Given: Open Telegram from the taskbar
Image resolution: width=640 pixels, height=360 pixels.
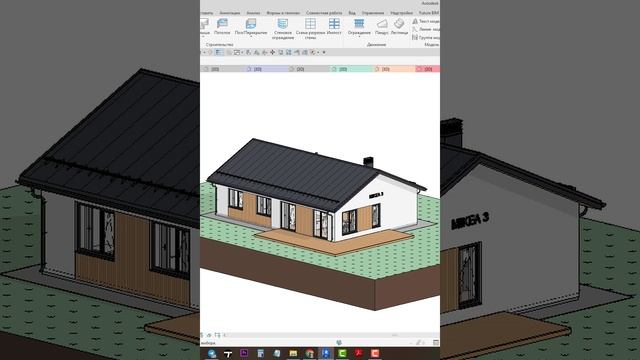Looking at the screenshot, I should coord(211,353).
